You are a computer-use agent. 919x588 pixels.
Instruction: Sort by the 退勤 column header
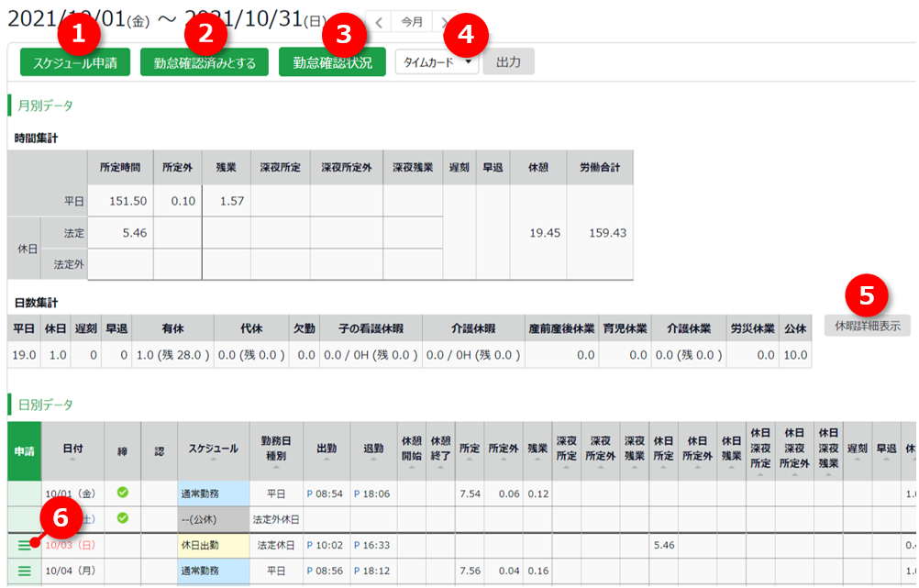click(372, 450)
